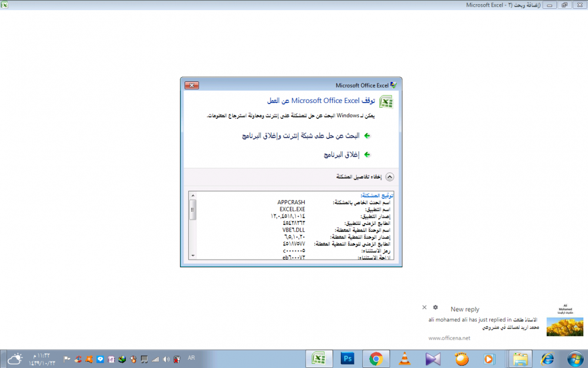Open Windows Media Player from taskbar
The image size is (588, 368).
pyautogui.click(x=489, y=359)
